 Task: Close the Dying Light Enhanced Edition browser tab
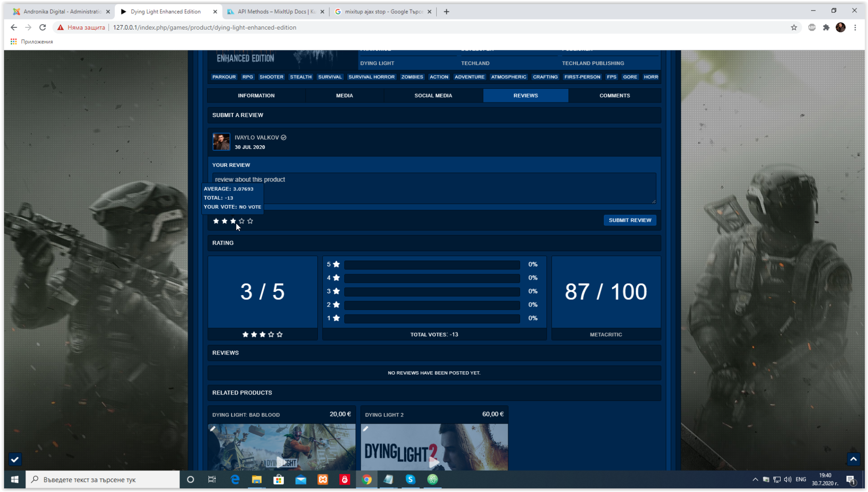[215, 12]
